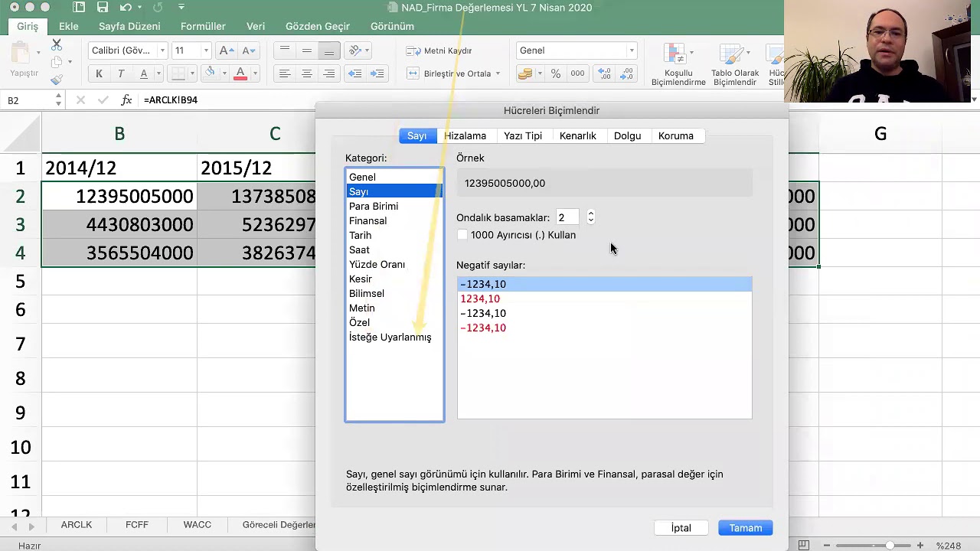
Task: Click the Ondalık basamaklar stepper arrows
Action: tap(590, 217)
